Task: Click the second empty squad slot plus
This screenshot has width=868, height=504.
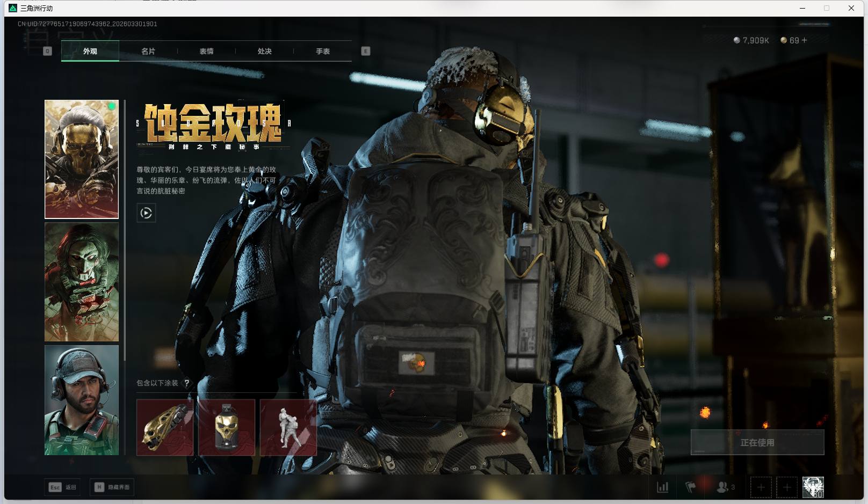Action: pos(787,487)
